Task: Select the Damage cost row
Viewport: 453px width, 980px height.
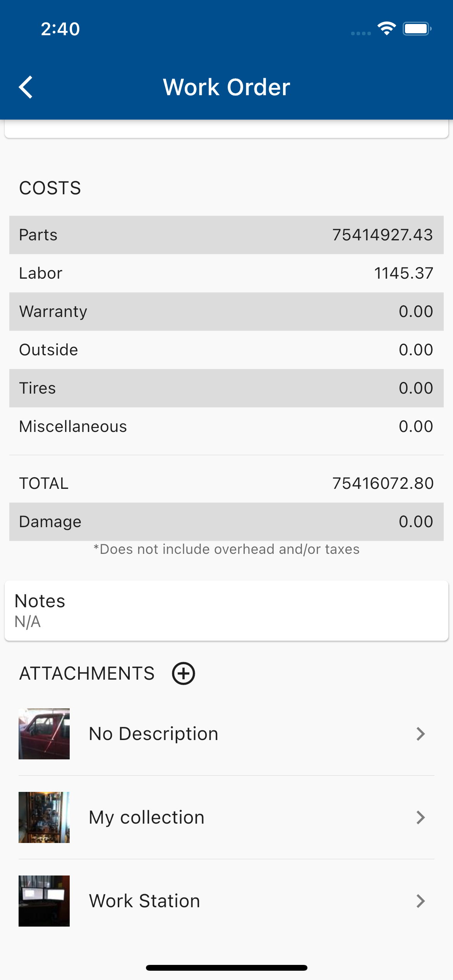Action: 226,522
